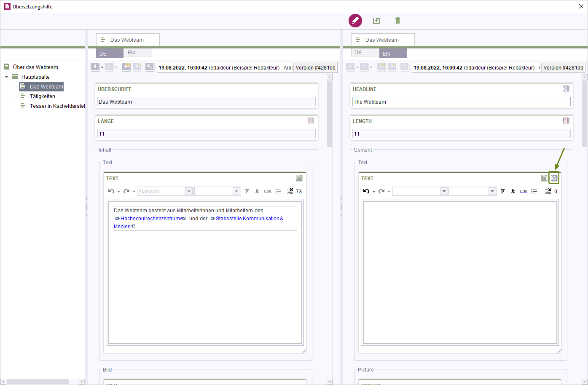Viewport: 588px width, 385px height.
Task: Insert bullet list in English text editor
Action: click(x=534, y=191)
